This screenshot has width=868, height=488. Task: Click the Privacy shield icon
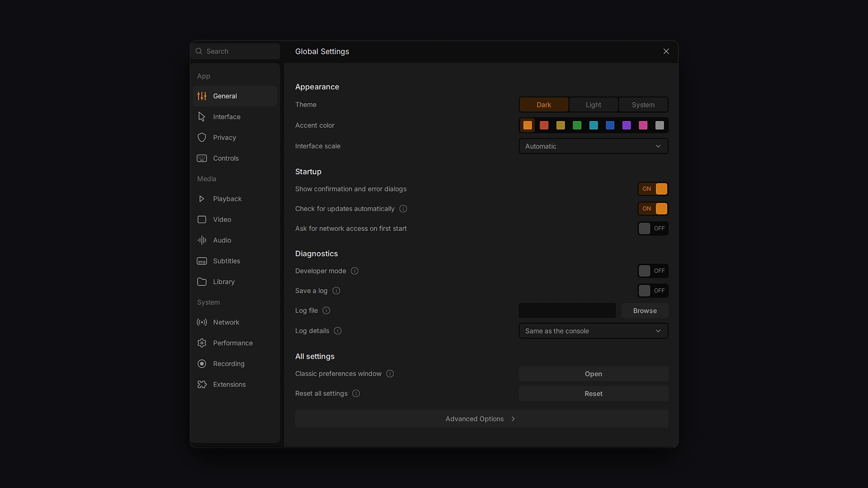coord(202,137)
